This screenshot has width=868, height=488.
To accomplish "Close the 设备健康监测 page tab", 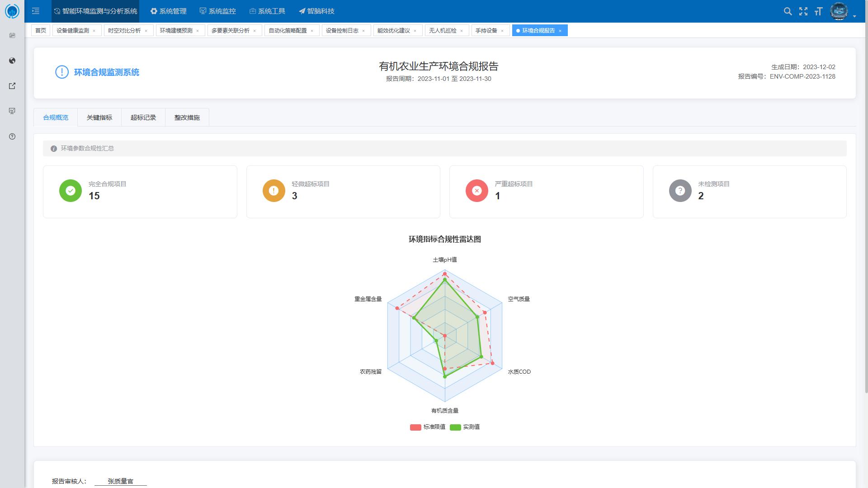I will coord(94,31).
